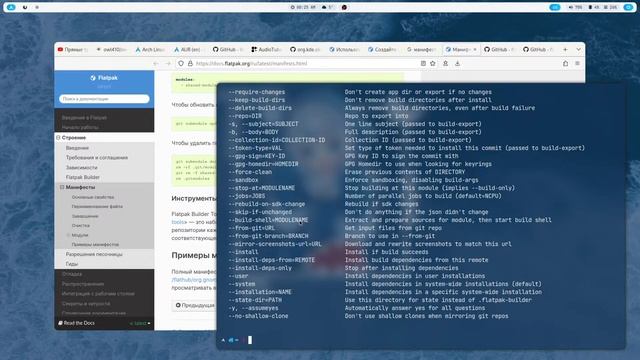Screen dimensions: 640x360
Task: Open the volume indicator in the top panel
Action: click(576, 7)
